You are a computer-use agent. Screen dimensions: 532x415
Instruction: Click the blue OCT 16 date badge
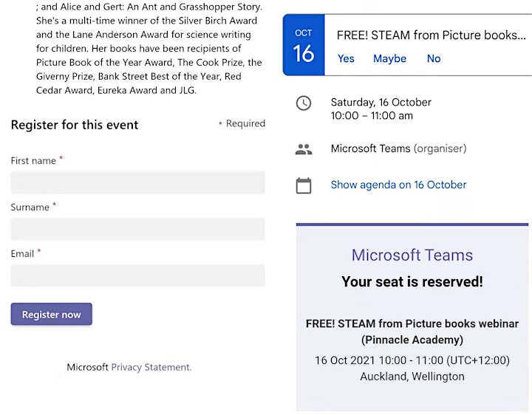coord(304,45)
